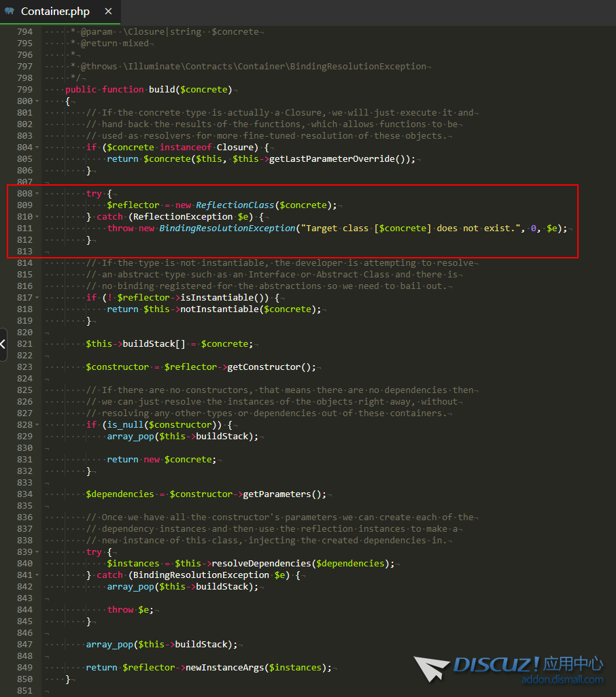Viewport: 616px width, 697px height.
Task: Expand the collapsed left sidebar arrow
Action: (x=3, y=345)
